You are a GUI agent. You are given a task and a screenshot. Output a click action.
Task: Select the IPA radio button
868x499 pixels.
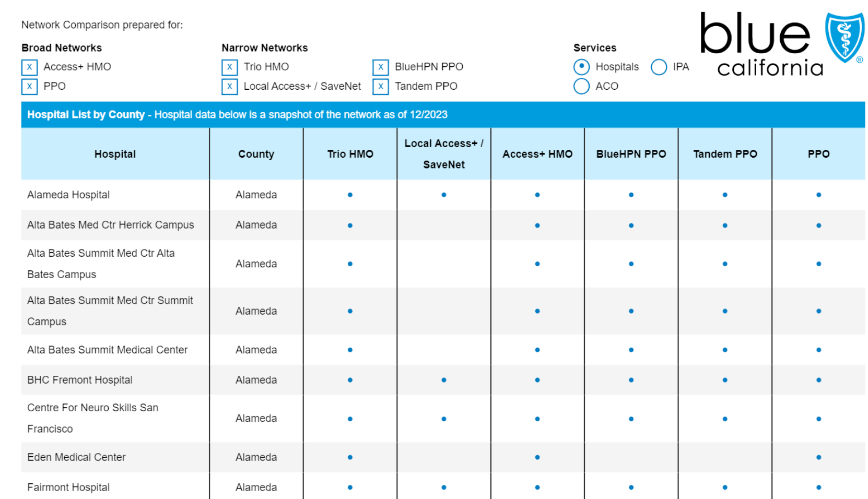(x=659, y=67)
